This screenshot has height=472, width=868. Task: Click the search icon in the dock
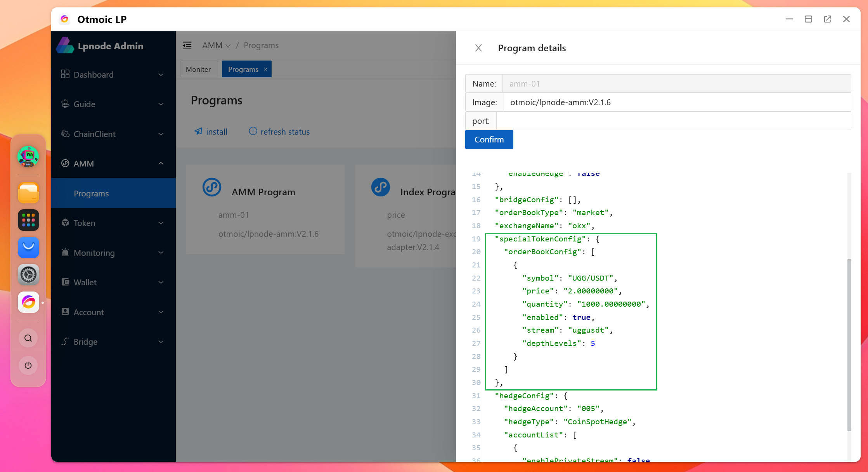point(28,338)
